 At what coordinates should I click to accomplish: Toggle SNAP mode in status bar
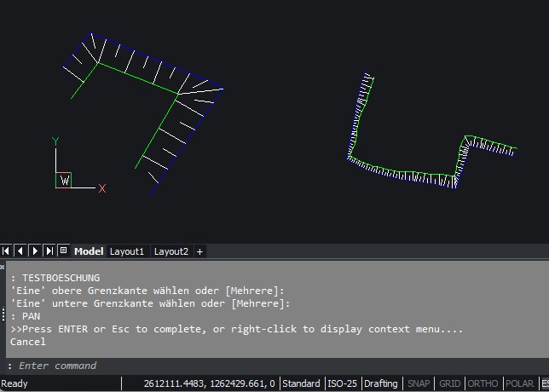[x=419, y=383]
